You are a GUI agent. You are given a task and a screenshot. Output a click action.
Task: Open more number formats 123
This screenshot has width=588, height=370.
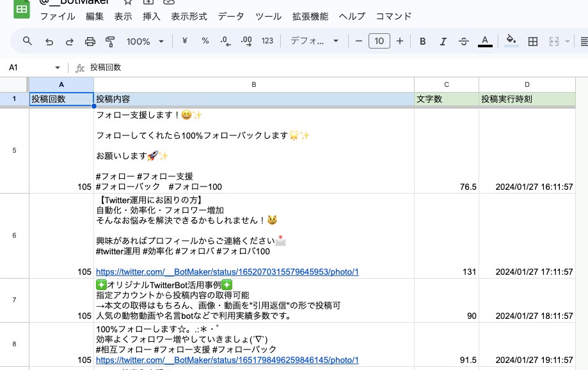pos(267,41)
